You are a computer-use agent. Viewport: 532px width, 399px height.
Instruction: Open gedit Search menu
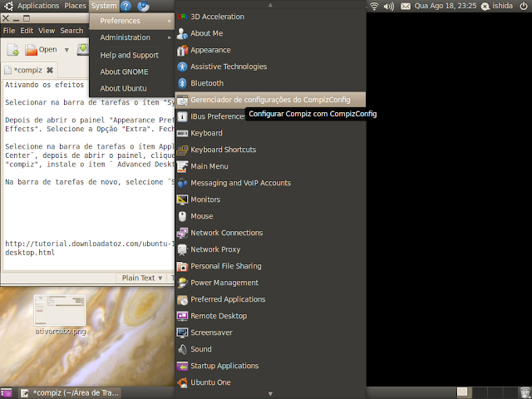pyautogui.click(x=71, y=31)
